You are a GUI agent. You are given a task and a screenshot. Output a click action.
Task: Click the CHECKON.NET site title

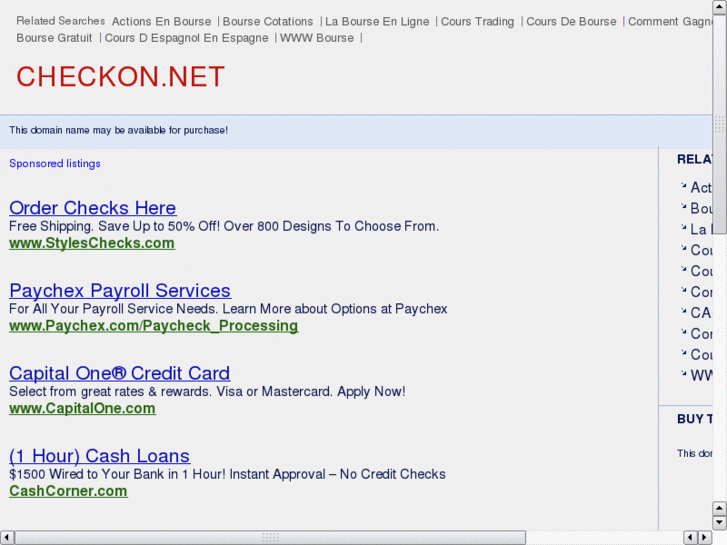tap(121, 77)
